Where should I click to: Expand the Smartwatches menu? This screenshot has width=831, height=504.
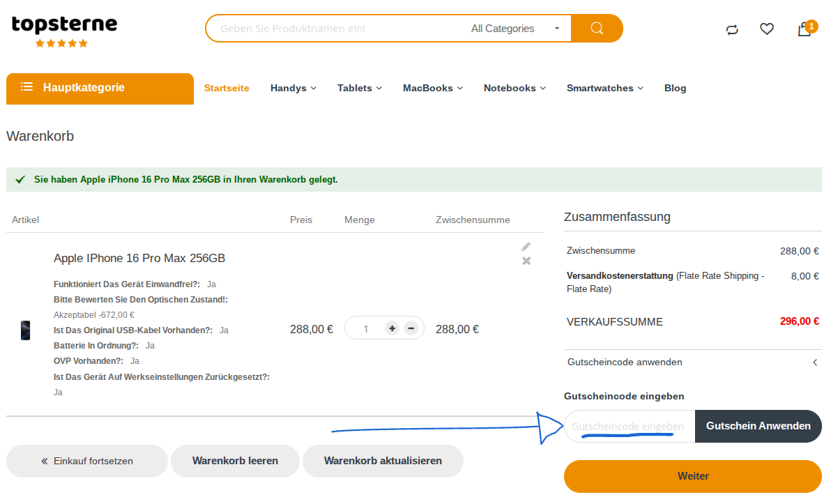(604, 88)
